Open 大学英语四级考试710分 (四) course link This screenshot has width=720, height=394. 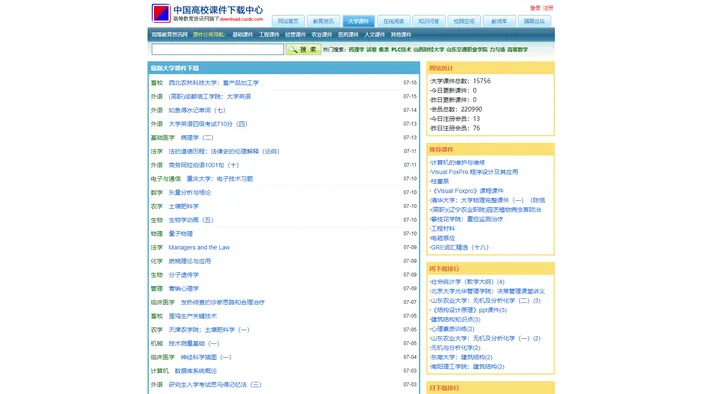tap(208, 124)
